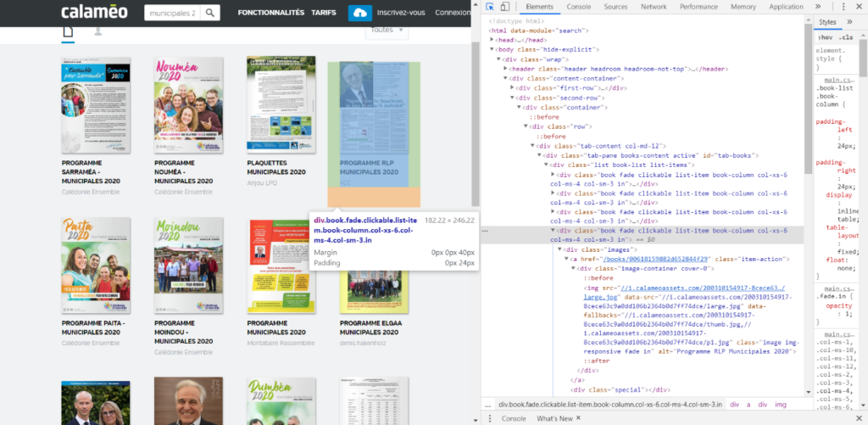
Task: Collapse the body hide-explicit node
Action: pyautogui.click(x=492, y=49)
